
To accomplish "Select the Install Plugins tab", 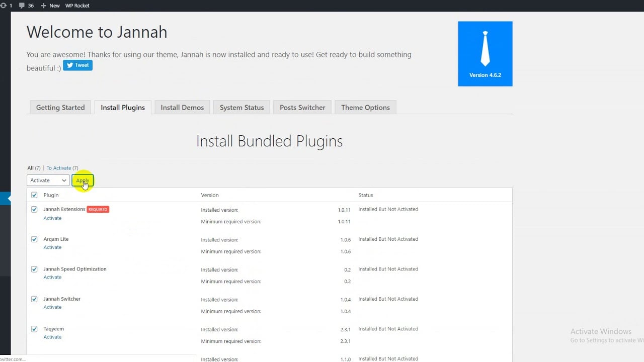I will (123, 108).
